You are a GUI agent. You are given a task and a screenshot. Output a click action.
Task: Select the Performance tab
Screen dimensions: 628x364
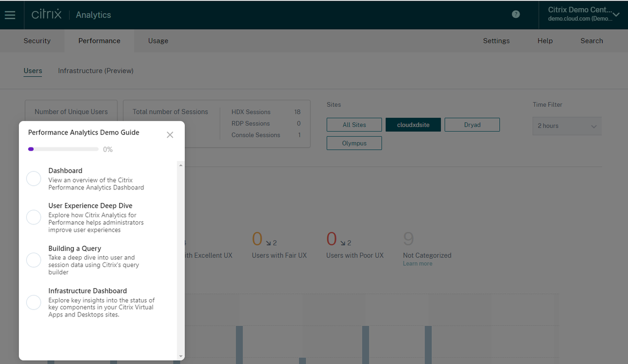(x=99, y=41)
